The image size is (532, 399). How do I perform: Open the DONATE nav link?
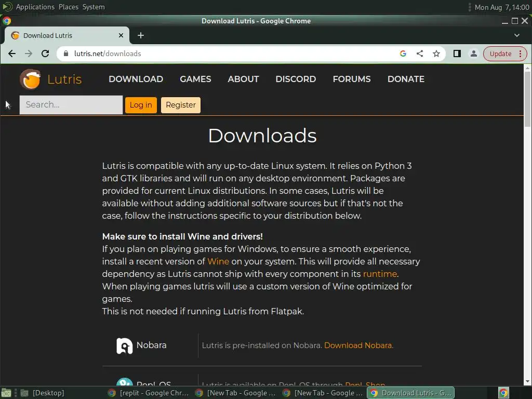[406, 79]
